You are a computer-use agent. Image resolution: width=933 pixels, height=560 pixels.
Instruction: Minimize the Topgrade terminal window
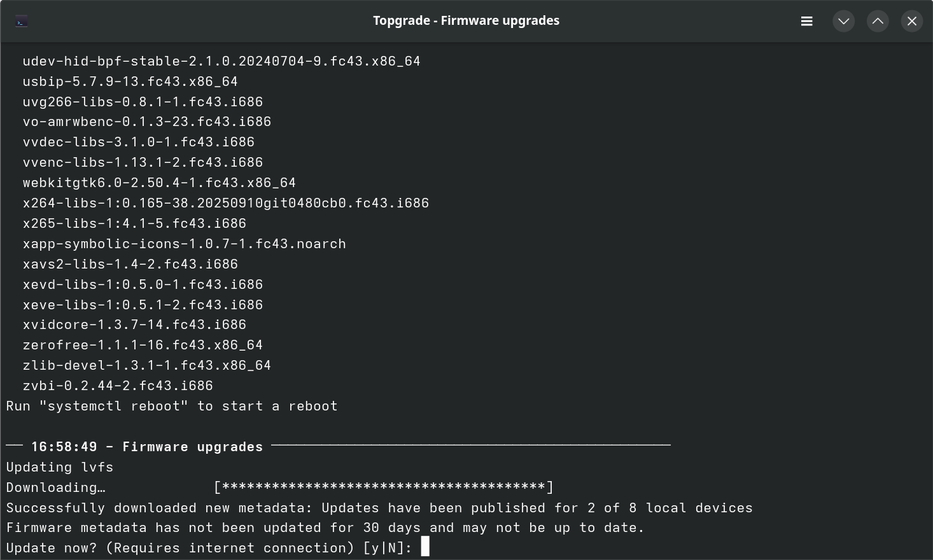point(843,21)
